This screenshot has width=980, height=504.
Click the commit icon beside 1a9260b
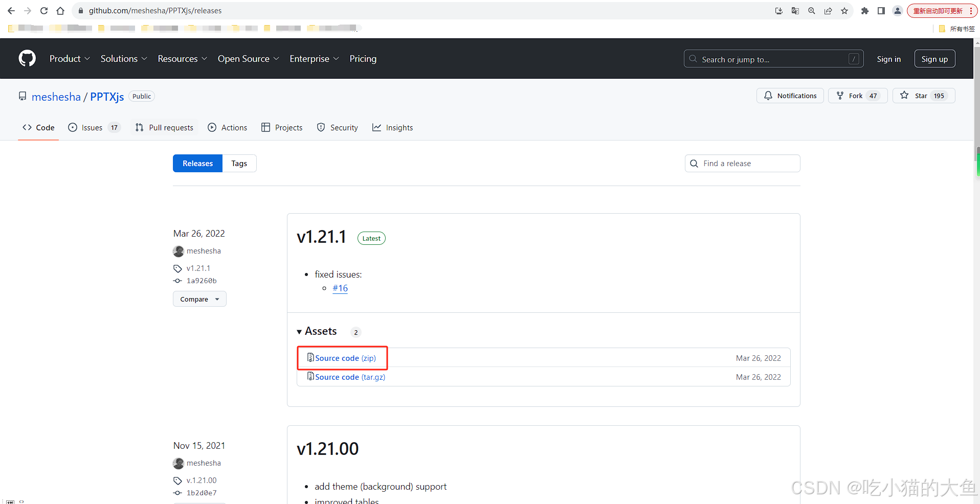(177, 281)
